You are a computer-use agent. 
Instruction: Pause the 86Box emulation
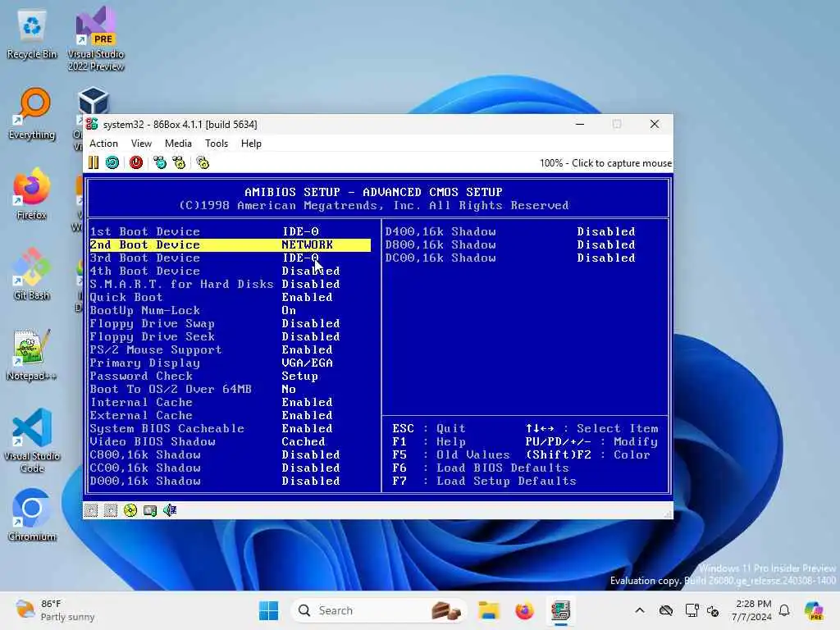94,163
